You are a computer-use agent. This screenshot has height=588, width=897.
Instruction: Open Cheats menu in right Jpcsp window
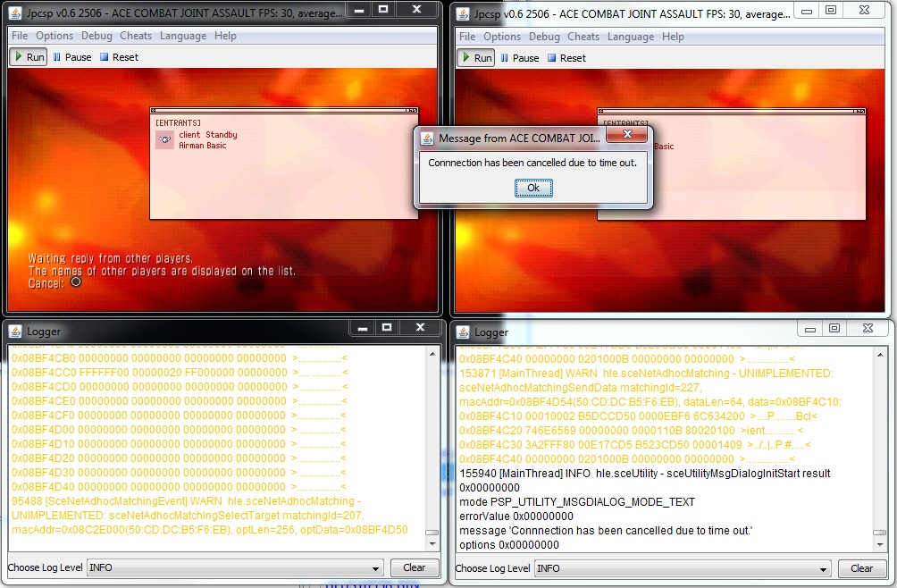coord(583,37)
